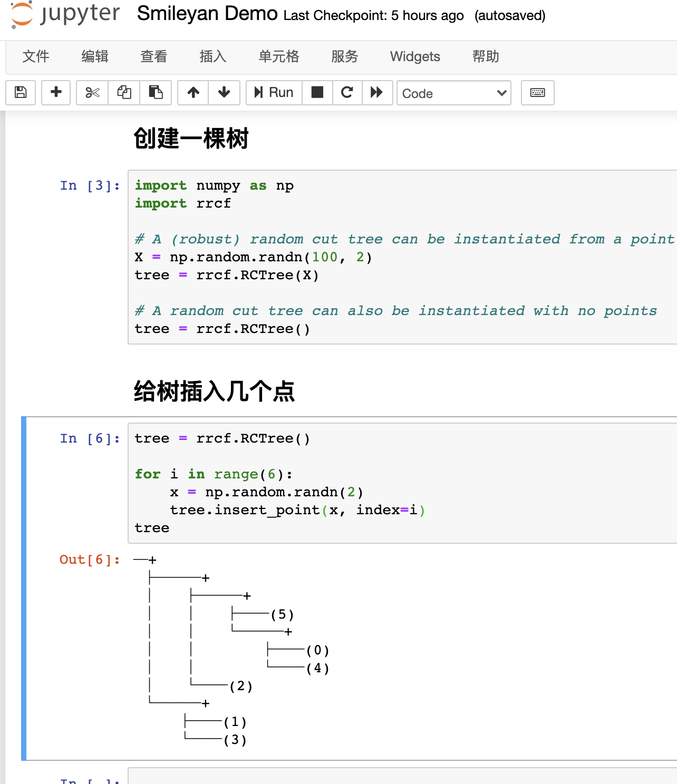Click the In [3] prompt label
This screenshot has height=784, width=677.
pyautogui.click(x=90, y=185)
